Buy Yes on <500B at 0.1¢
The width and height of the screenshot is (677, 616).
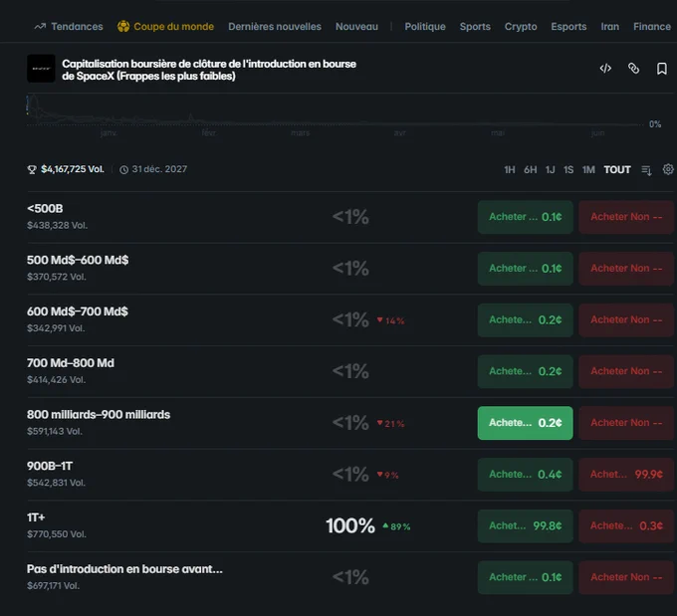tap(525, 217)
